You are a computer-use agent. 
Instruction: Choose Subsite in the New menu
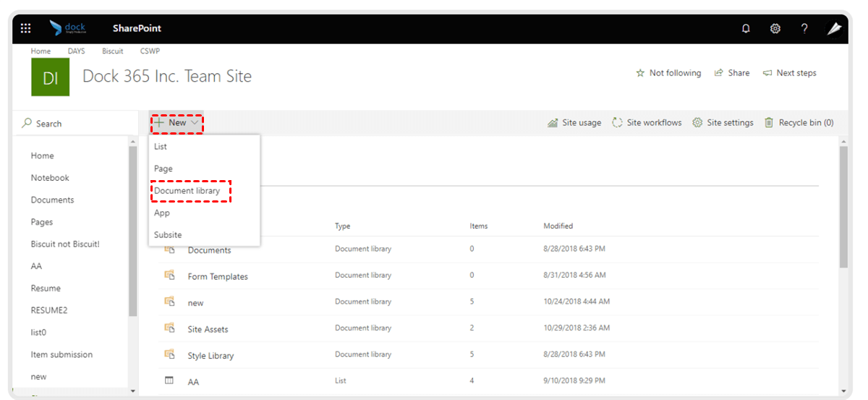[168, 235]
